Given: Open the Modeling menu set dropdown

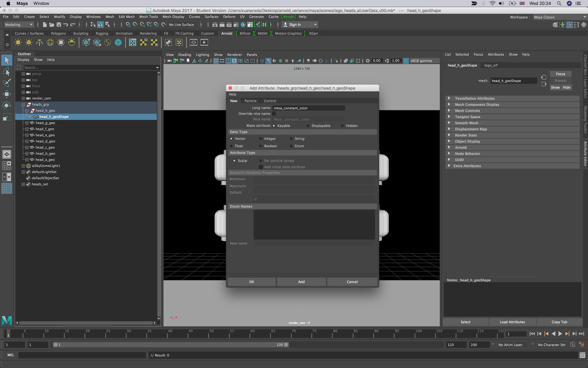Looking at the screenshot, I should pyautogui.click(x=19, y=25).
